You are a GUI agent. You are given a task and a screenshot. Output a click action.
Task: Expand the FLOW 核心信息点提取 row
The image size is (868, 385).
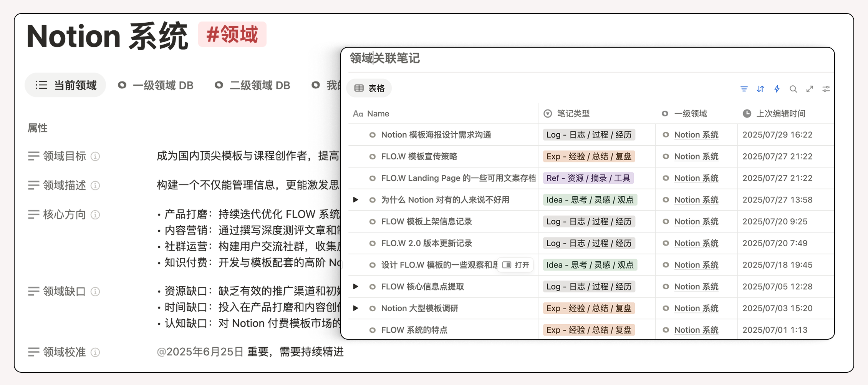356,287
